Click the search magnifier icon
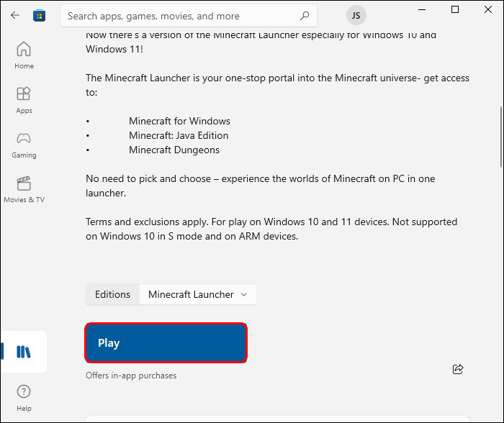The image size is (504, 423). point(305,15)
